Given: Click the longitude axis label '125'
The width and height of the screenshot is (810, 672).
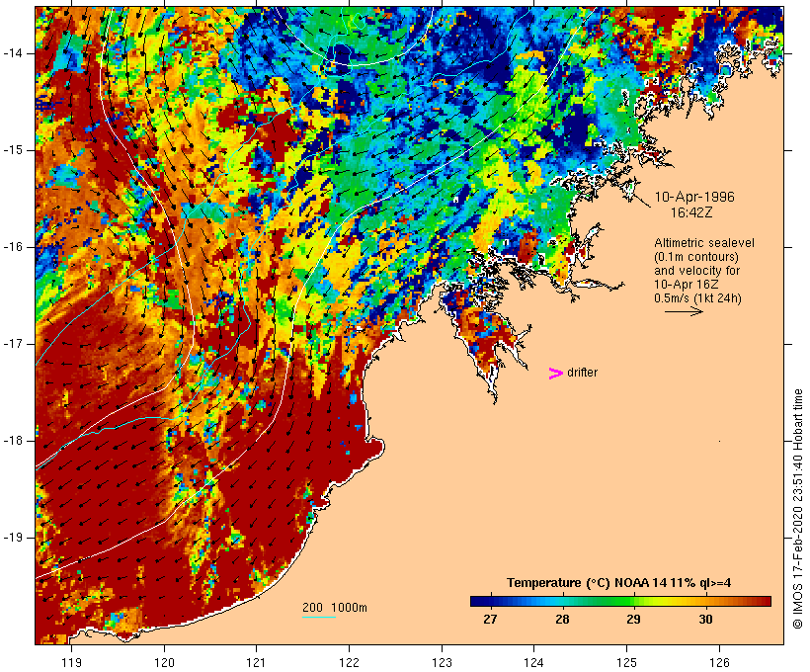Looking at the screenshot, I should tap(626, 662).
